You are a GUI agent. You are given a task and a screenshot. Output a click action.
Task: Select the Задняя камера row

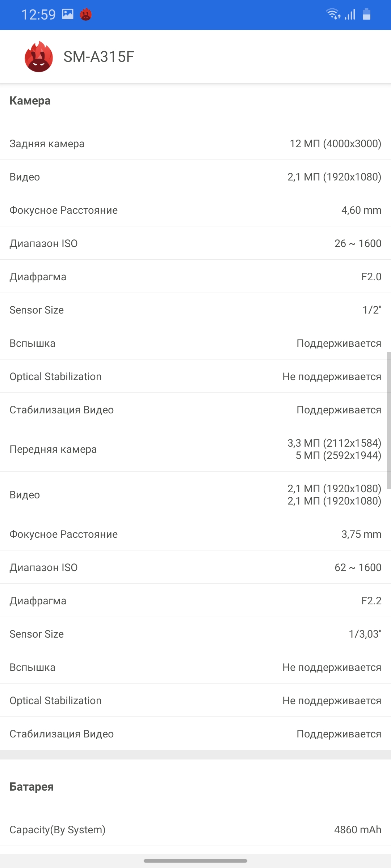point(195,144)
